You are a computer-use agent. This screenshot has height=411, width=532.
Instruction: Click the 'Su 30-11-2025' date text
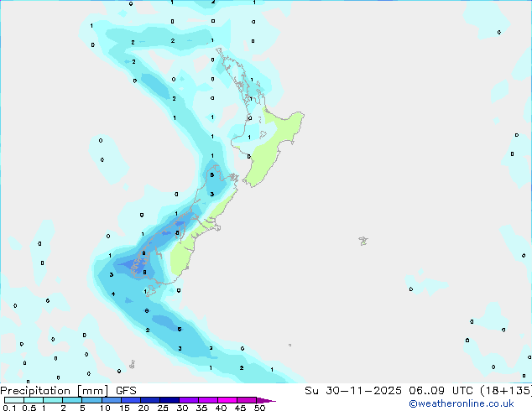coord(353,391)
